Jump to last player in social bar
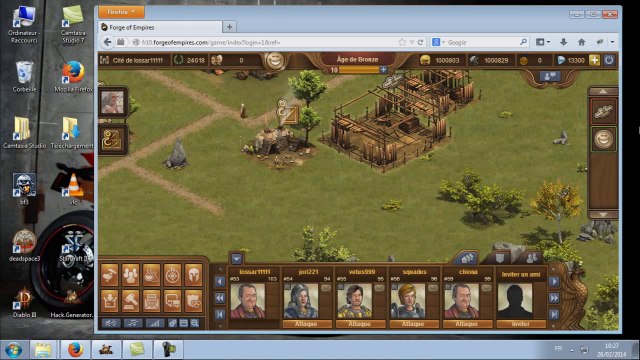 click(554, 314)
